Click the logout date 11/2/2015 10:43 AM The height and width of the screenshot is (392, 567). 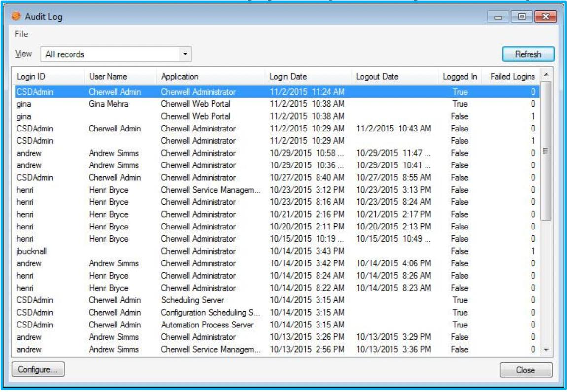click(x=394, y=129)
